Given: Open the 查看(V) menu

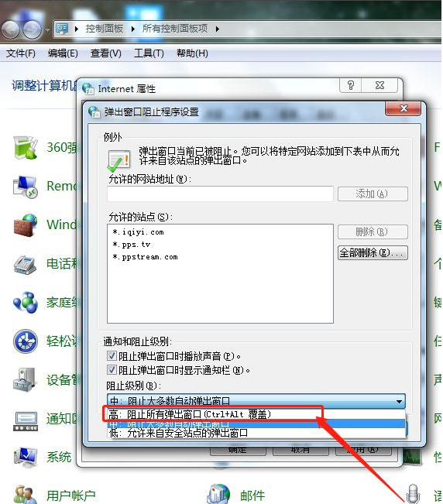Looking at the screenshot, I should pos(106,53).
